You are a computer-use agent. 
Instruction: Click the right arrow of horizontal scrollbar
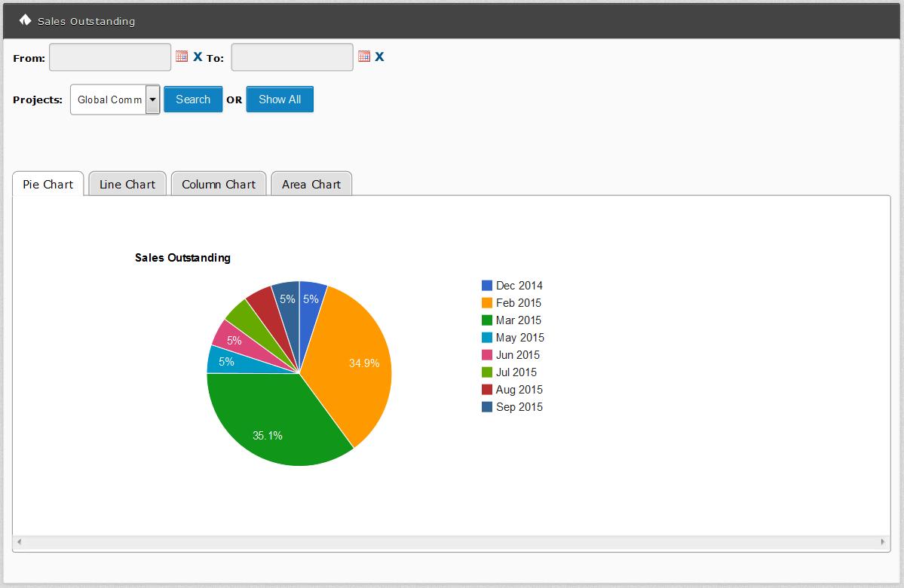[883, 542]
